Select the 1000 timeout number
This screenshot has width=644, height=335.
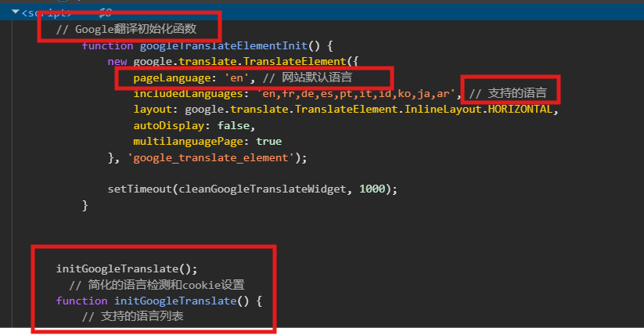pos(372,189)
